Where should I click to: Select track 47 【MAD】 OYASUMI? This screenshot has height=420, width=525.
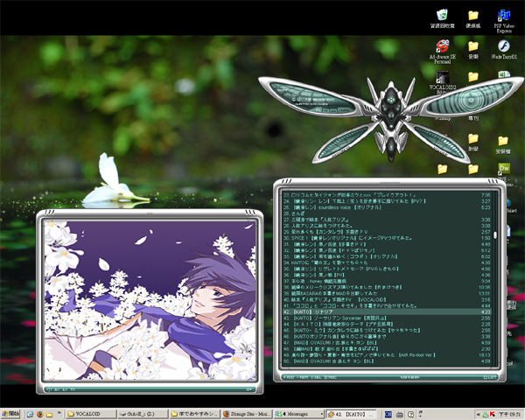tap(387, 343)
